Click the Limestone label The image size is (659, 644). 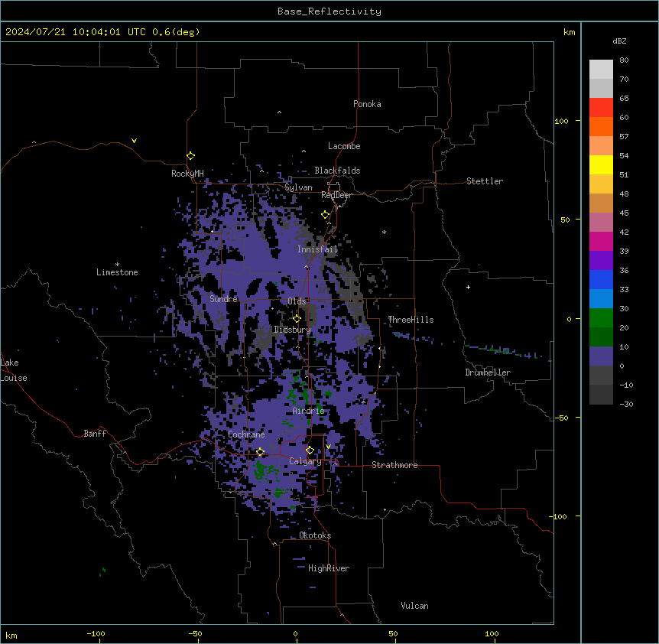coord(117,272)
